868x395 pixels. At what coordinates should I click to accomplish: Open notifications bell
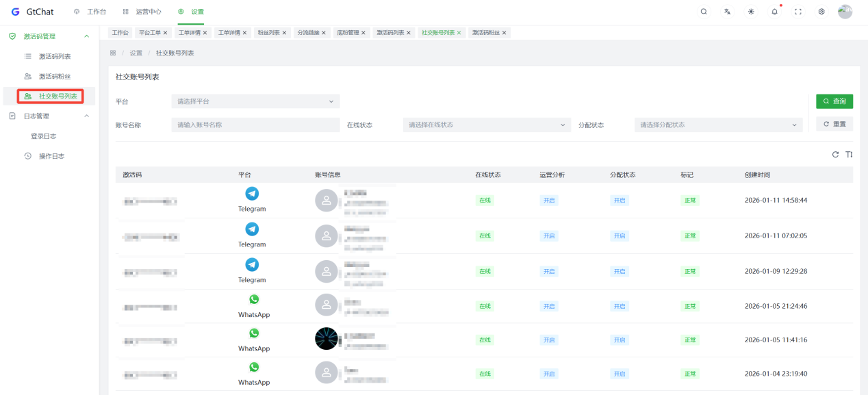774,12
